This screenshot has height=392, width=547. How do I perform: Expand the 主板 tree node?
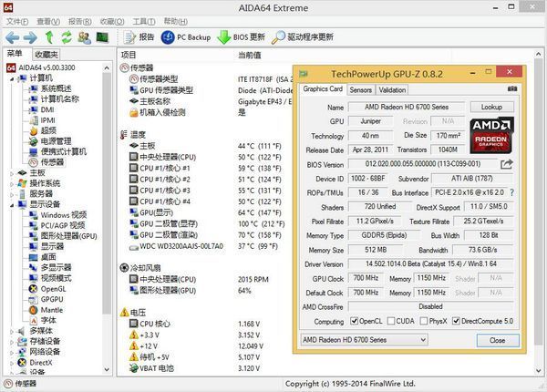12,173
